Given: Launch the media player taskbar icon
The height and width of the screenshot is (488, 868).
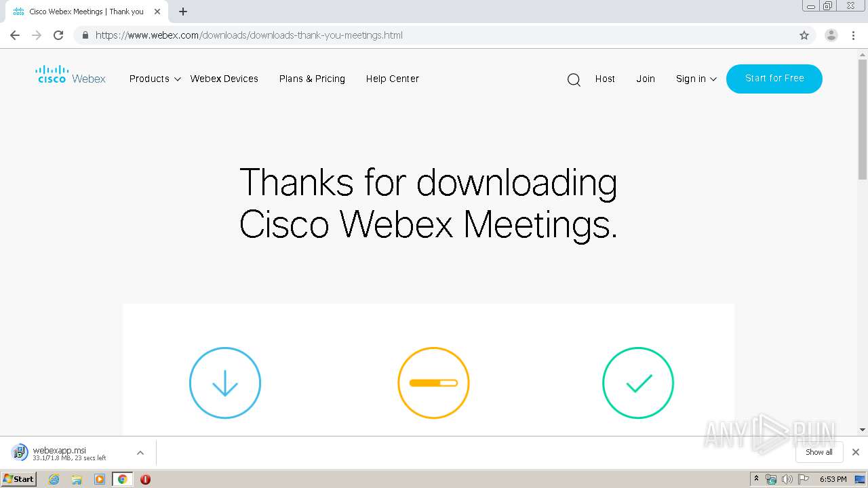Looking at the screenshot, I should [100, 479].
